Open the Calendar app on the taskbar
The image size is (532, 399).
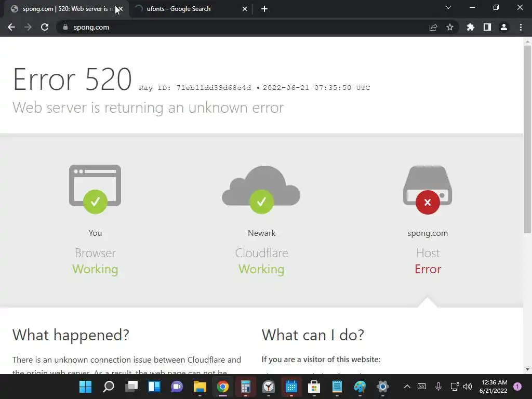pos(291,387)
